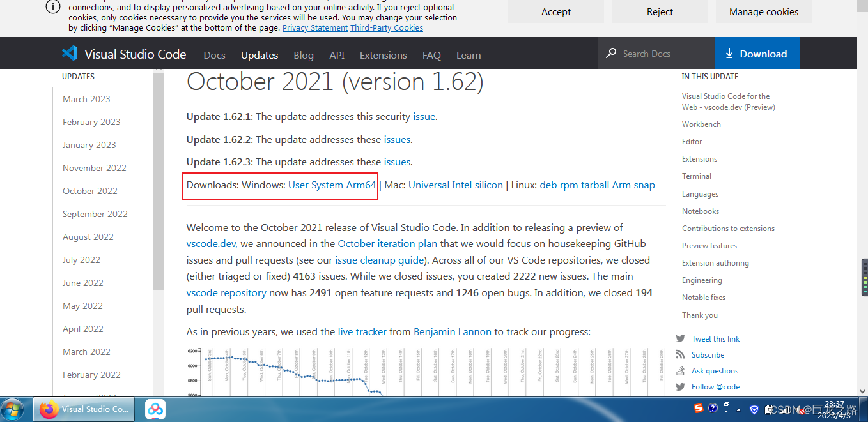Download the Mac Universal build link
Viewport: 868px width, 422px height.
click(x=429, y=185)
